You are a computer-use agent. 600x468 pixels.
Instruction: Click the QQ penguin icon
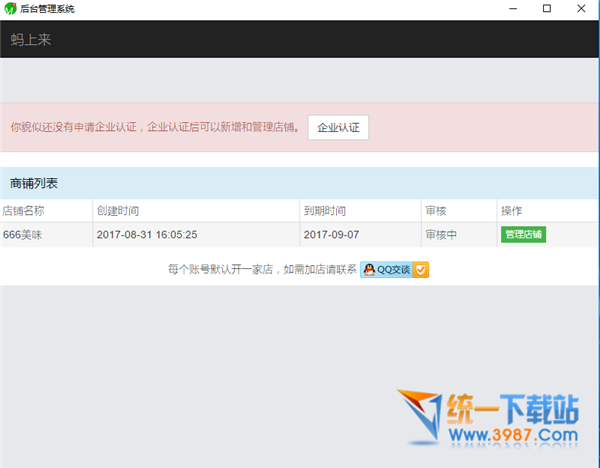[369, 270]
